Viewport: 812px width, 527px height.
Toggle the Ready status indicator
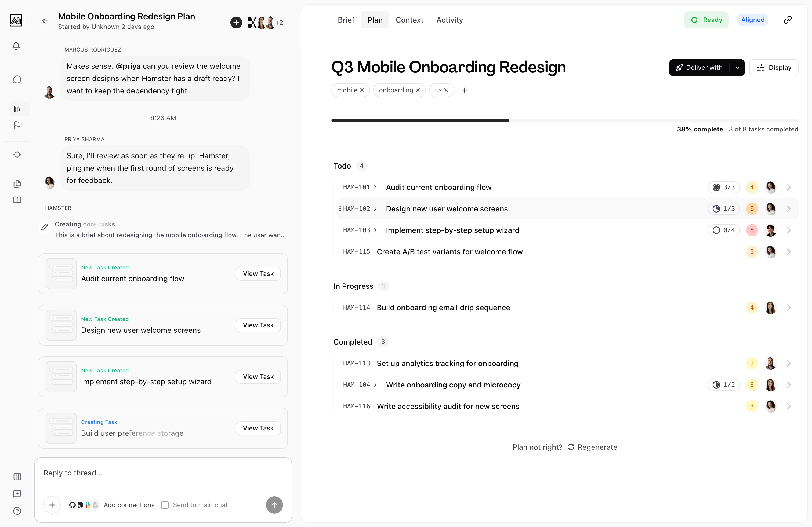coord(706,19)
